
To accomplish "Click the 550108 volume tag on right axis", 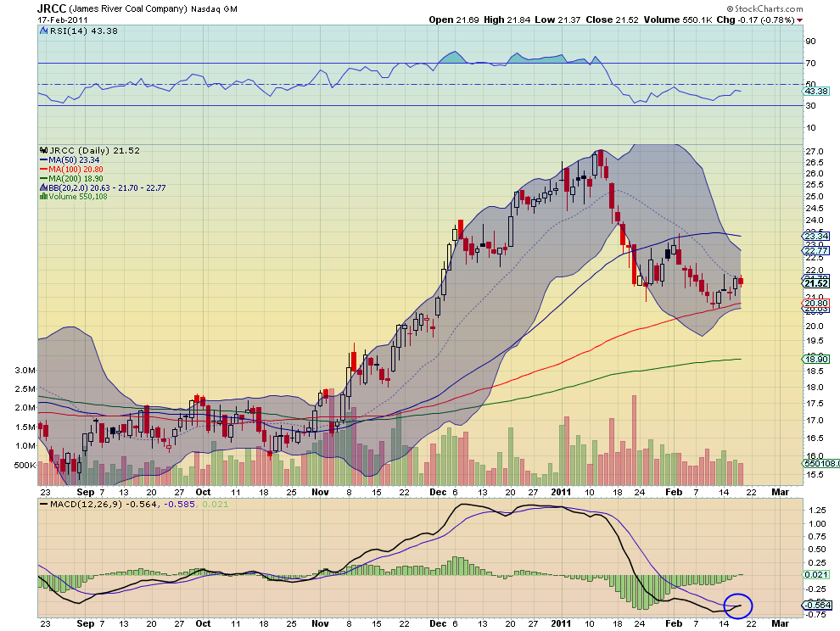I will coord(821,463).
